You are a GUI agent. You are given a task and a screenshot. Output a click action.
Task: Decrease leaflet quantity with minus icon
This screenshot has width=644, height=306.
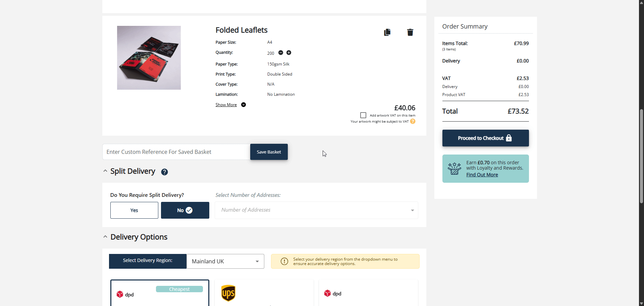pyautogui.click(x=281, y=53)
